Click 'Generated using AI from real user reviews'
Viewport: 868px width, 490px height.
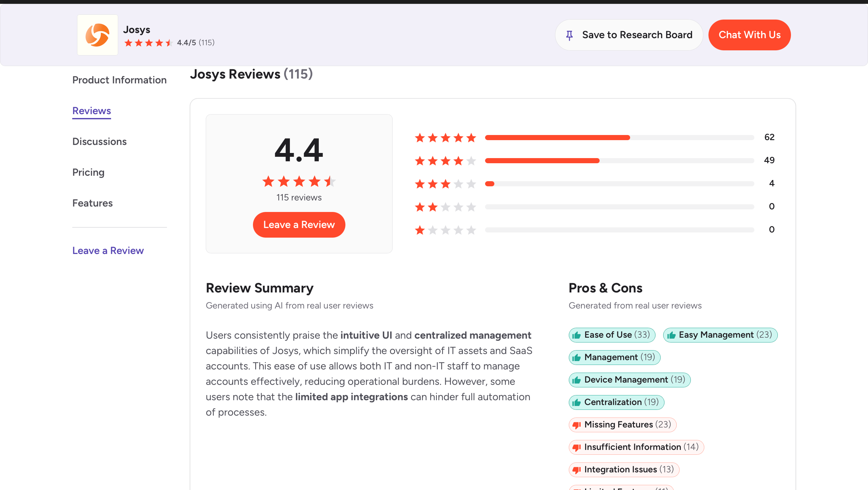[x=290, y=306]
